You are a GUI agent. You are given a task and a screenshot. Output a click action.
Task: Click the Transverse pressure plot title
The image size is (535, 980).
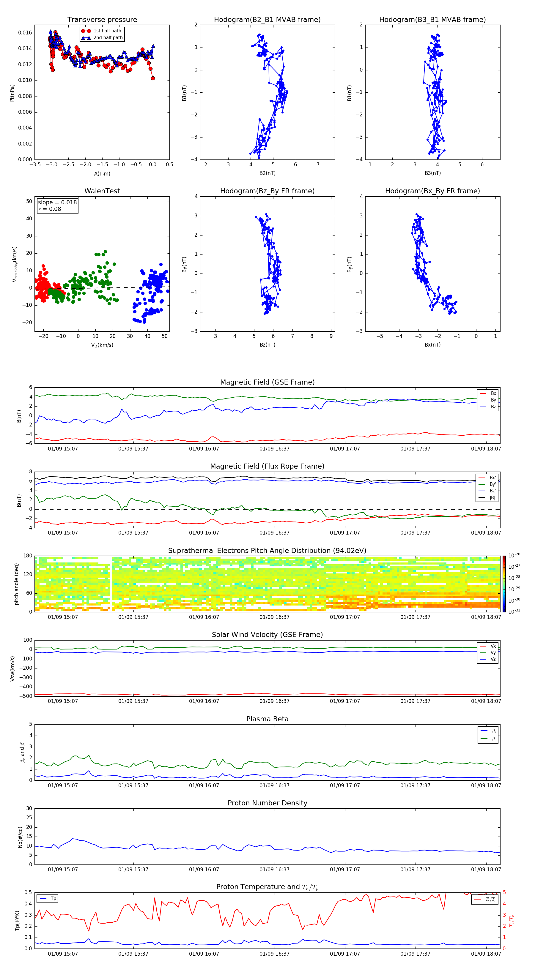coord(102,19)
